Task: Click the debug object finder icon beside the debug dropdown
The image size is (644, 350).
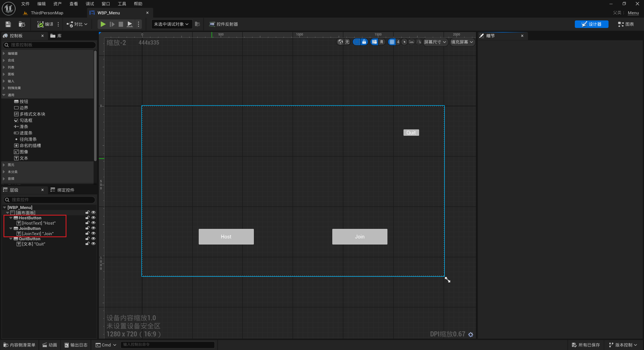Action: click(x=197, y=24)
